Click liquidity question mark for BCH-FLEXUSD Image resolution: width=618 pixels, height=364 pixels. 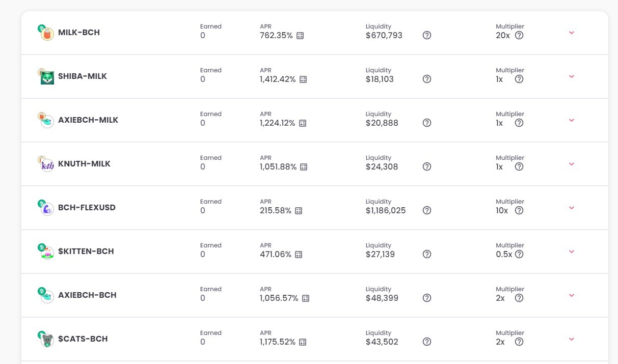click(x=427, y=211)
